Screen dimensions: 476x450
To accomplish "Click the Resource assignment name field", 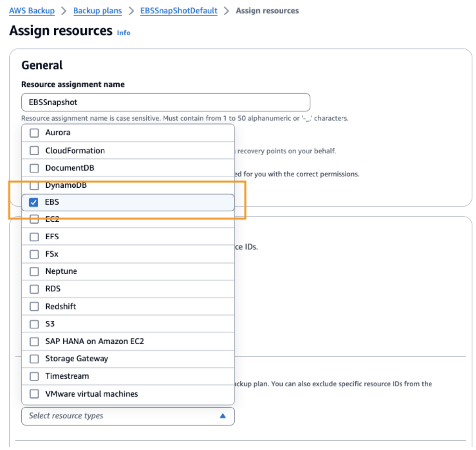I will click(x=165, y=102).
